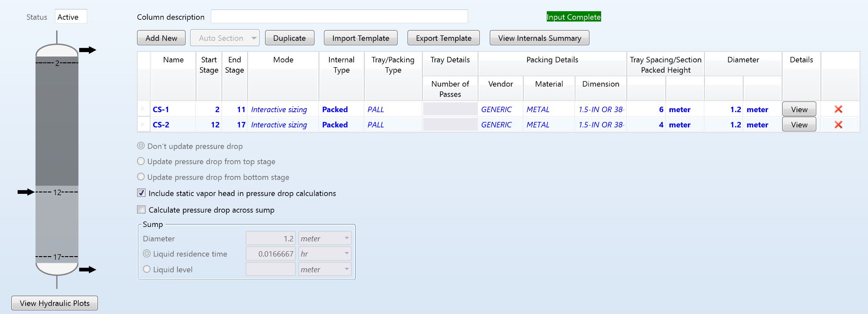Delete the CS-1 section with red X

838,109
